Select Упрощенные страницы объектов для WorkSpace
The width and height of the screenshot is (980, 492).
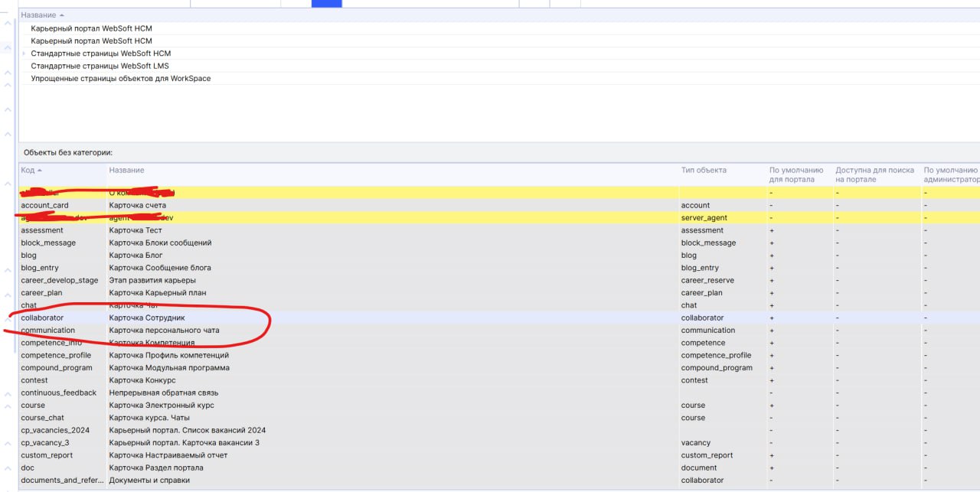pyautogui.click(x=120, y=78)
